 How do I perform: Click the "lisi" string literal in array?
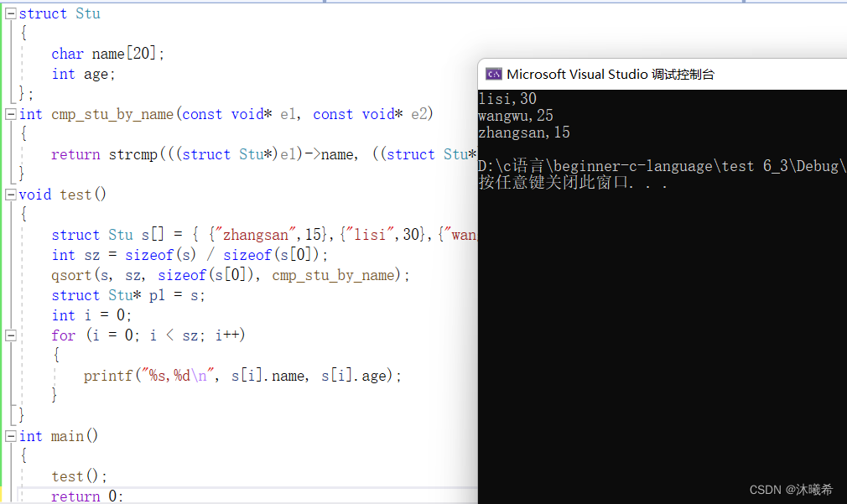pos(370,235)
